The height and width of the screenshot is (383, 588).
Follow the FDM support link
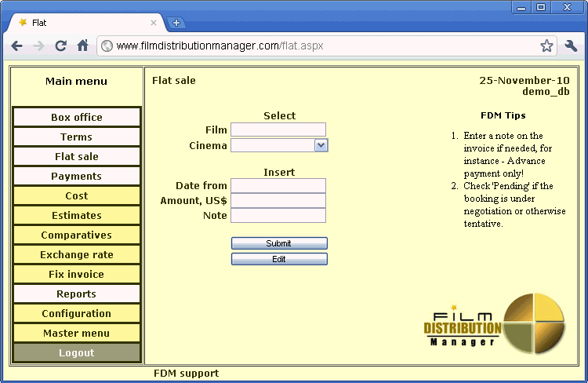pyautogui.click(x=186, y=374)
